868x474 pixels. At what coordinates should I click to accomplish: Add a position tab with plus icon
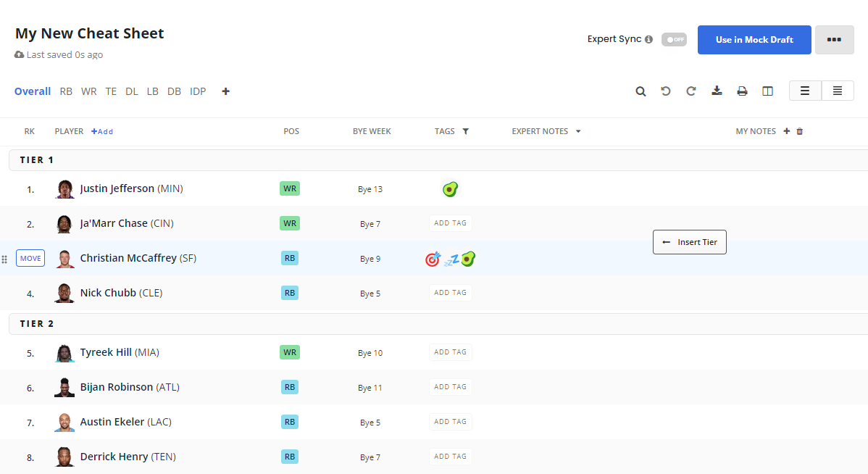(x=226, y=91)
